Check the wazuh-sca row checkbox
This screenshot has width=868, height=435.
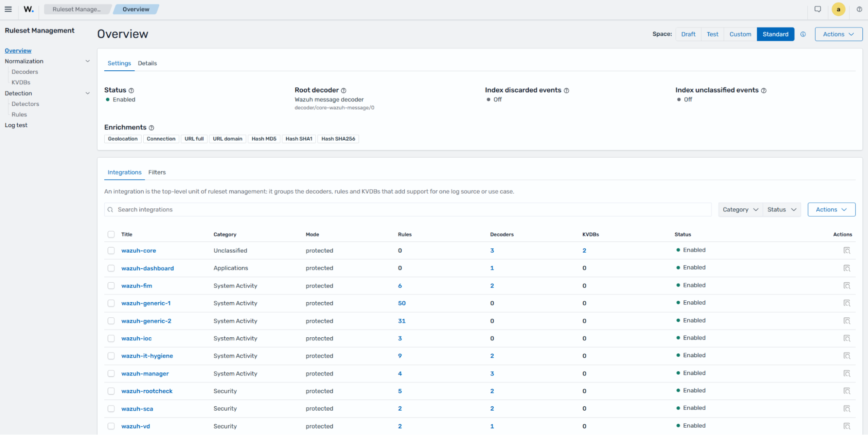(111, 409)
